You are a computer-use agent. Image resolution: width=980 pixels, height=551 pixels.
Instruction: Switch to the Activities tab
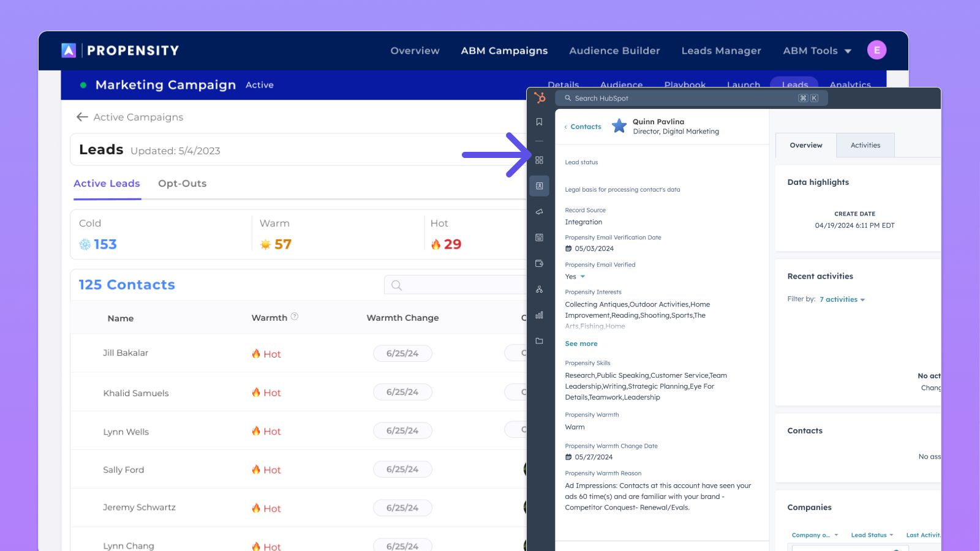tap(865, 145)
